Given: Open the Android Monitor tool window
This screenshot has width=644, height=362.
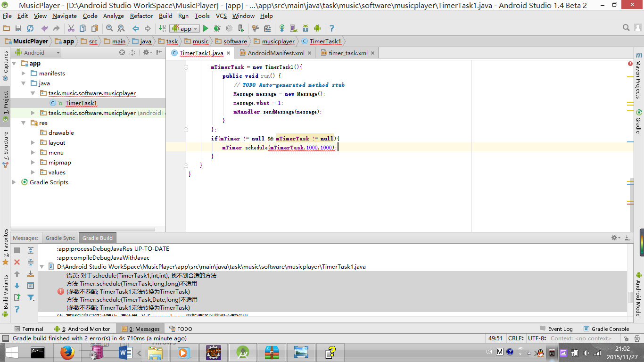Looking at the screenshot, I should click(x=82, y=329).
